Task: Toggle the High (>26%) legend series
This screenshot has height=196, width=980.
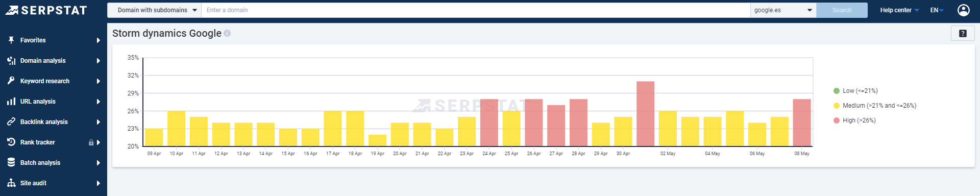Action: point(854,120)
